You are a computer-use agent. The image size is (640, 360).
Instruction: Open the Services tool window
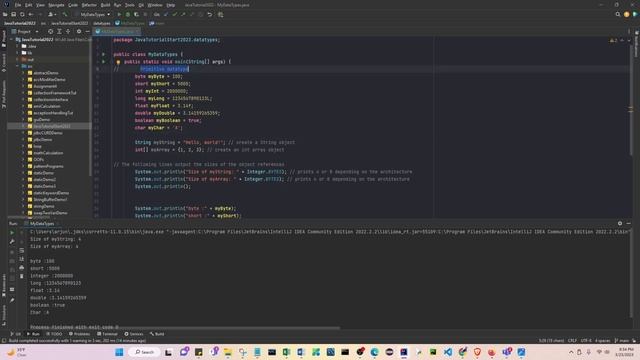click(134, 334)
